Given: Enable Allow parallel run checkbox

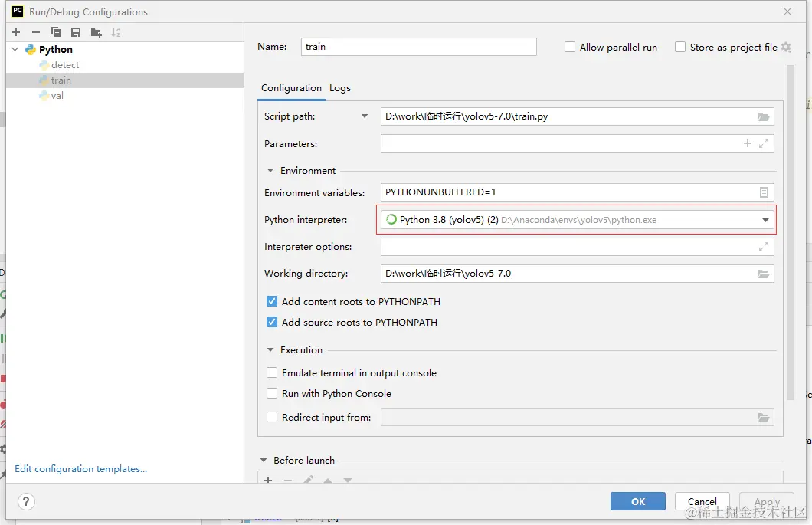Looking at the screenshot, I should pyautogui.click(x=570, y=48).
